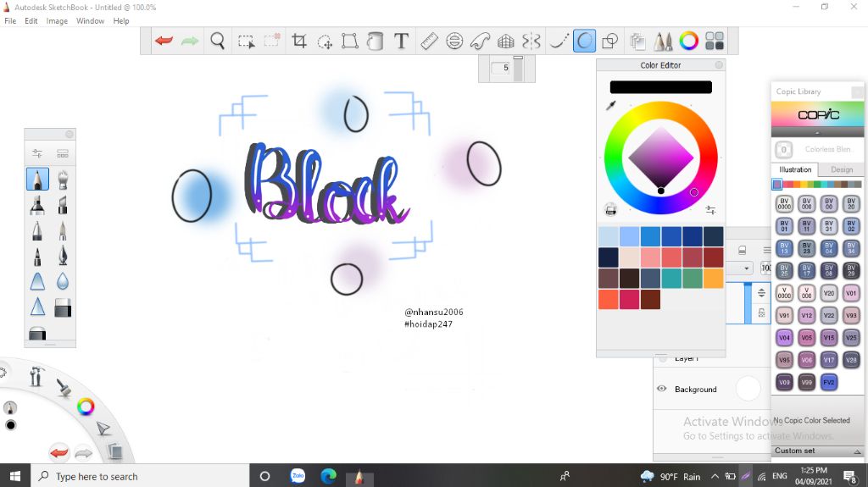Image resolution: width=868 pixels, height=487 pixels.
Task: Toggle the Symmetry tool
Action: [531, 41]
